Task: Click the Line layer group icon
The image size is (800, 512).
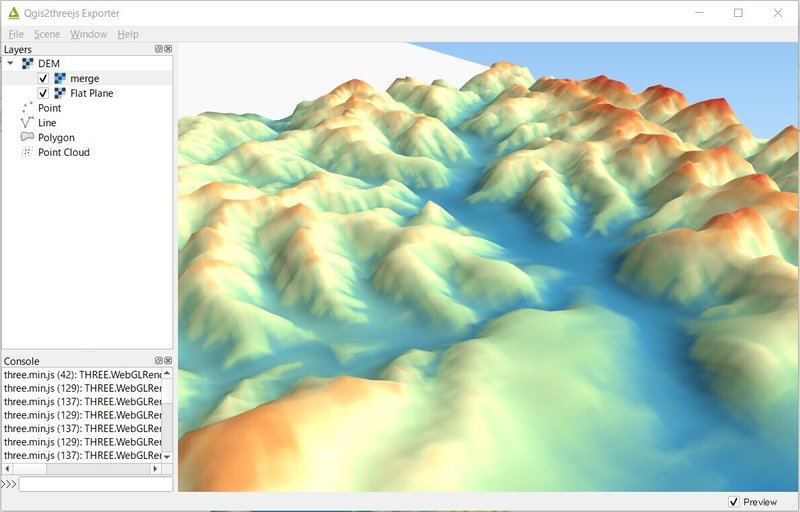Action: tap(27, 123)
